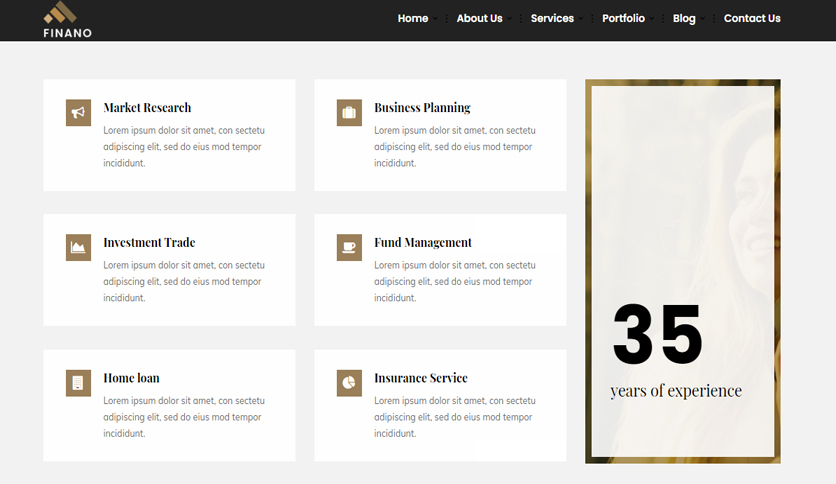Click the large 35 number
836x484 pixels.
[x=657, y=334]
